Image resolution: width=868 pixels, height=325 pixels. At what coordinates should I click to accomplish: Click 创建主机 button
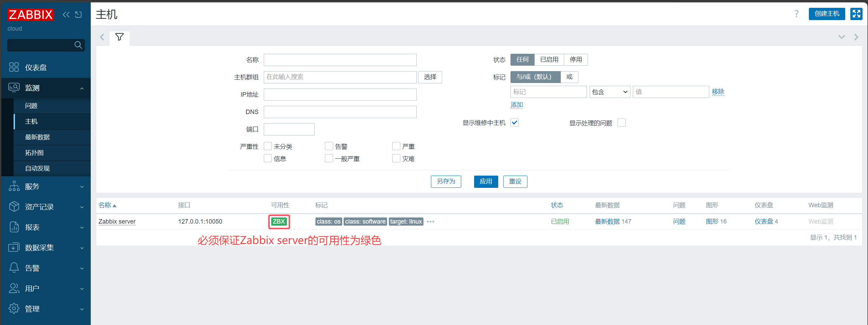click(x=827, y=14)
